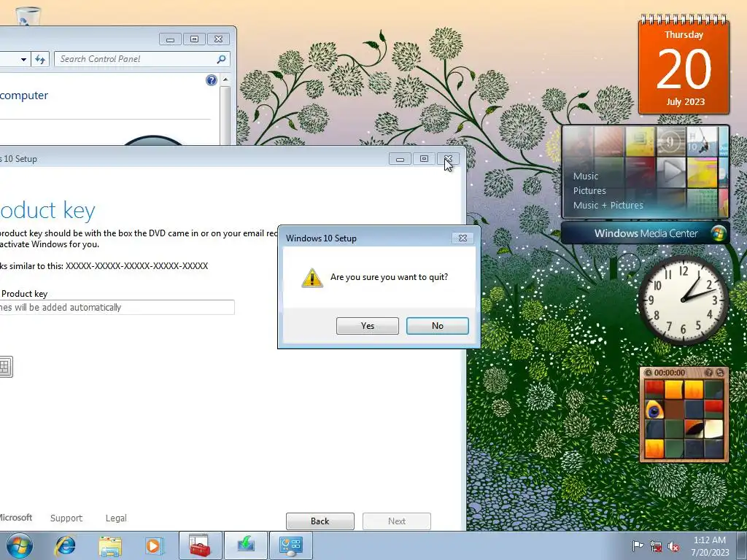Screen dimensions: 747x560
Task: Choose No to stay in setup
Action: tap(438, 326)
